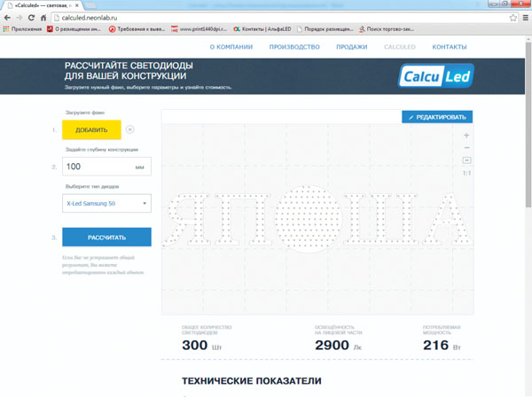Open www.print1440dpi bookmark
Image resolution: width=532 pixels, height=397 pixels.
[x=199, y=29]
